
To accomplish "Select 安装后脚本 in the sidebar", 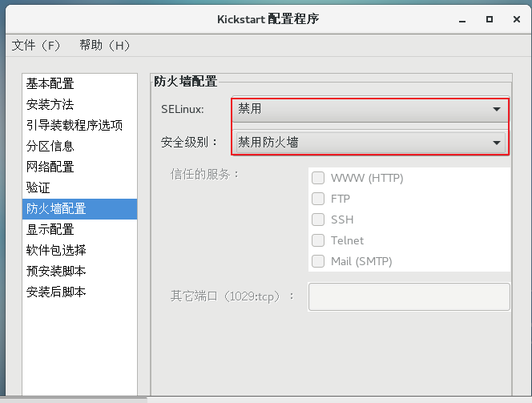I will [x=80, y=292].
